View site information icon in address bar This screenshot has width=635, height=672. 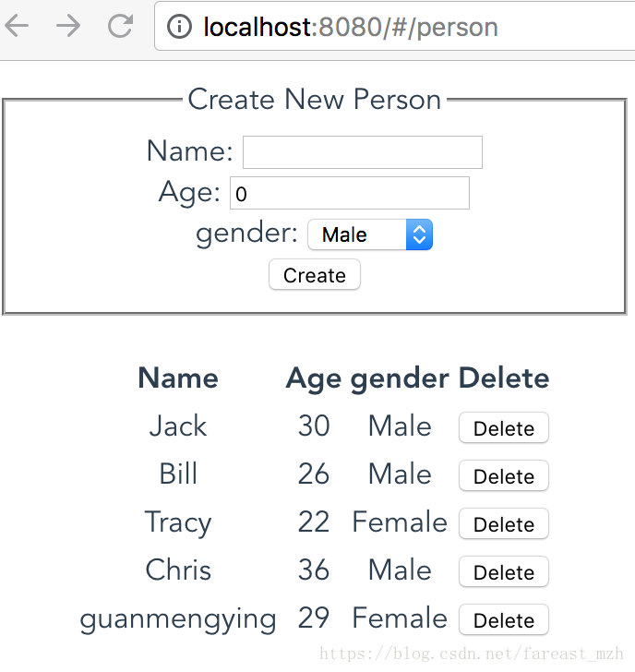pyautogui.click(x=179, y=27)
